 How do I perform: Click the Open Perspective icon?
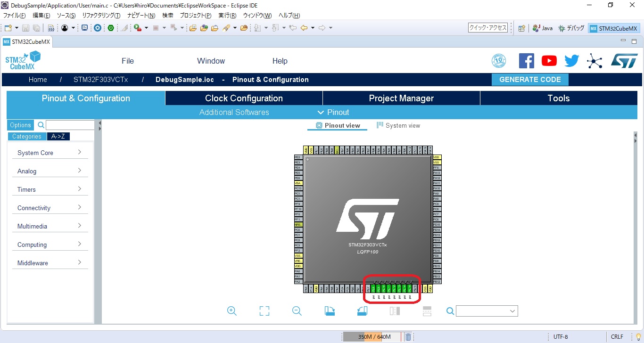tap(521, 28)
